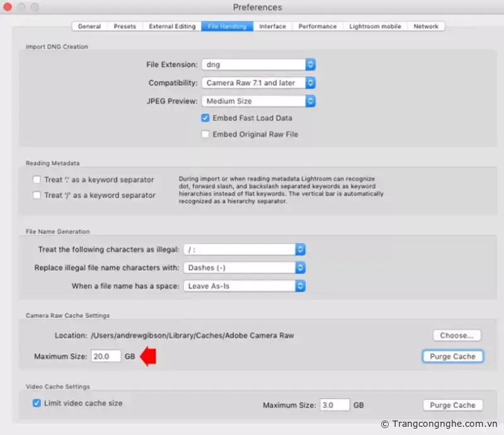Open the File Extension dropdown

tap(258, 65)
